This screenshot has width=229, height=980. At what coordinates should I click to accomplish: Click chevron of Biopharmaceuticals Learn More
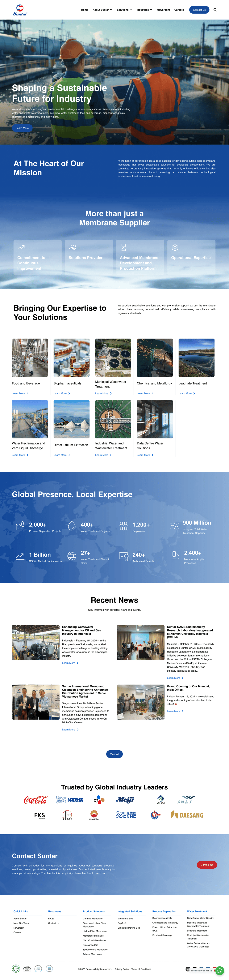(x=69, y=393)
